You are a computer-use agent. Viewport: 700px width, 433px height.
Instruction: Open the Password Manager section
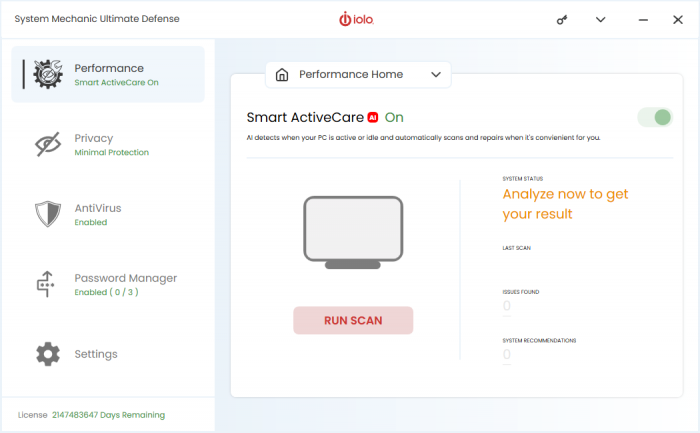pyautogui.click(x=108, y=284)
